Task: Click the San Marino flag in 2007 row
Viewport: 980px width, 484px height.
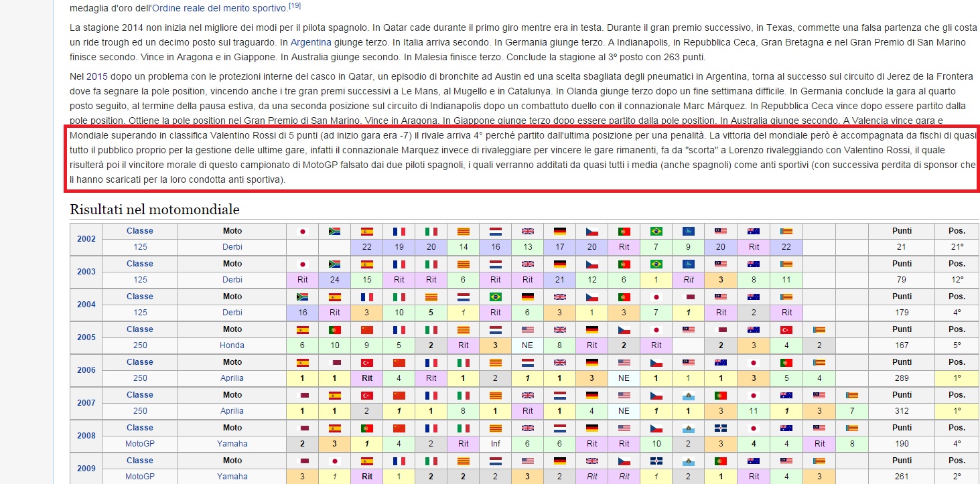Action: (689, 395)
